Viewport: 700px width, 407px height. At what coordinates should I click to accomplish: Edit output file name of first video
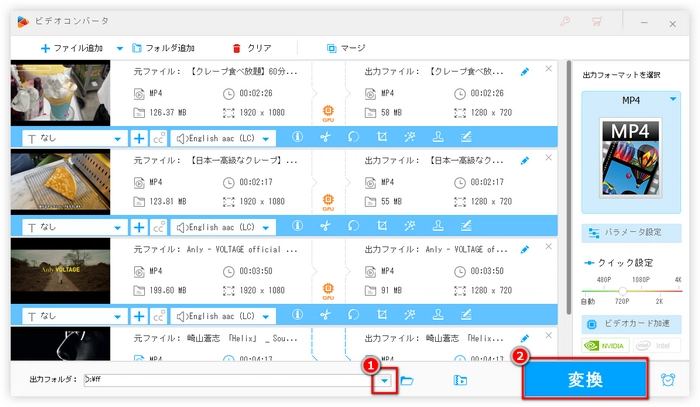point(525,72)
